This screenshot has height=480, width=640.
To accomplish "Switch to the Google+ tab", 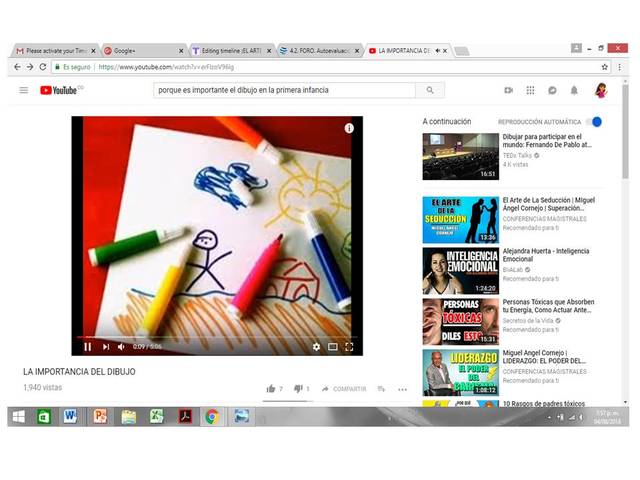I will [143, 51].
